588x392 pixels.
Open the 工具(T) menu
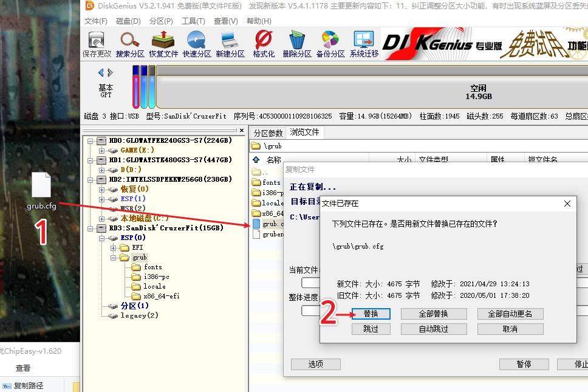(x=194, y=21)
